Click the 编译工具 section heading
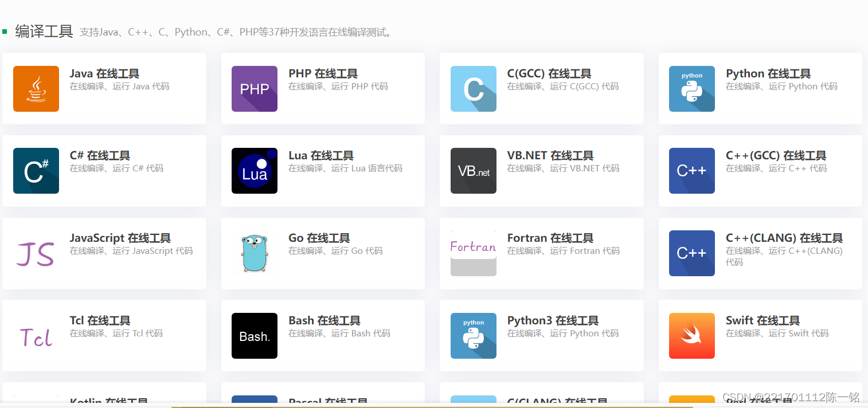The width and height of the screenshot is (868, 408). pos(44,32)
